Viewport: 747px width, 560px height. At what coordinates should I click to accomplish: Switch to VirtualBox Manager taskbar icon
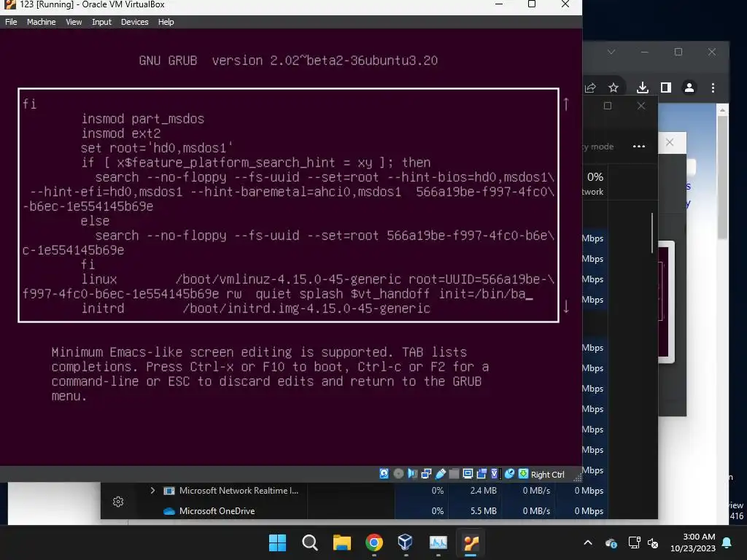[406, 542]
